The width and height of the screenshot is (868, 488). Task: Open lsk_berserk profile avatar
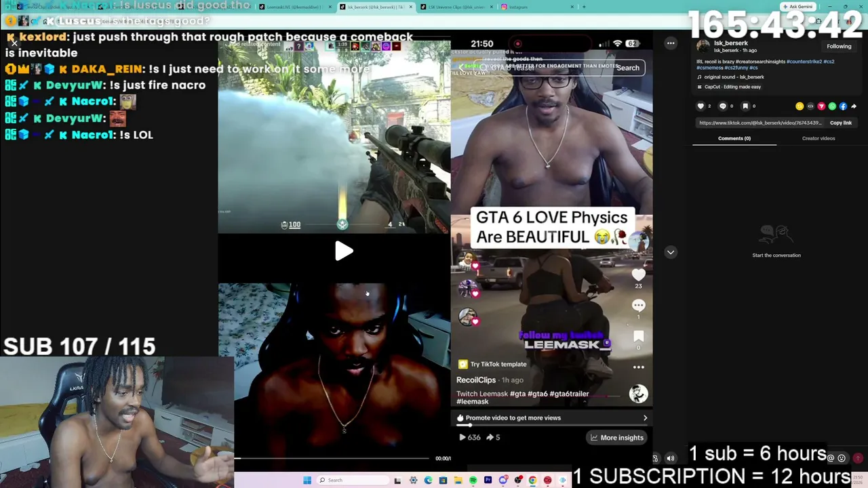point(703,46)
